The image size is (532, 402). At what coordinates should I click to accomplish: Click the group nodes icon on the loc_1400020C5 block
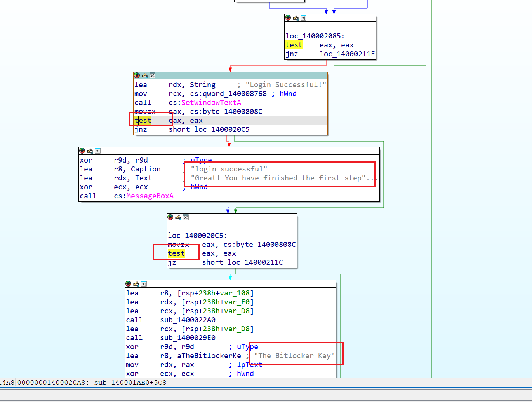pyautogui.click(x=186, y=217)
